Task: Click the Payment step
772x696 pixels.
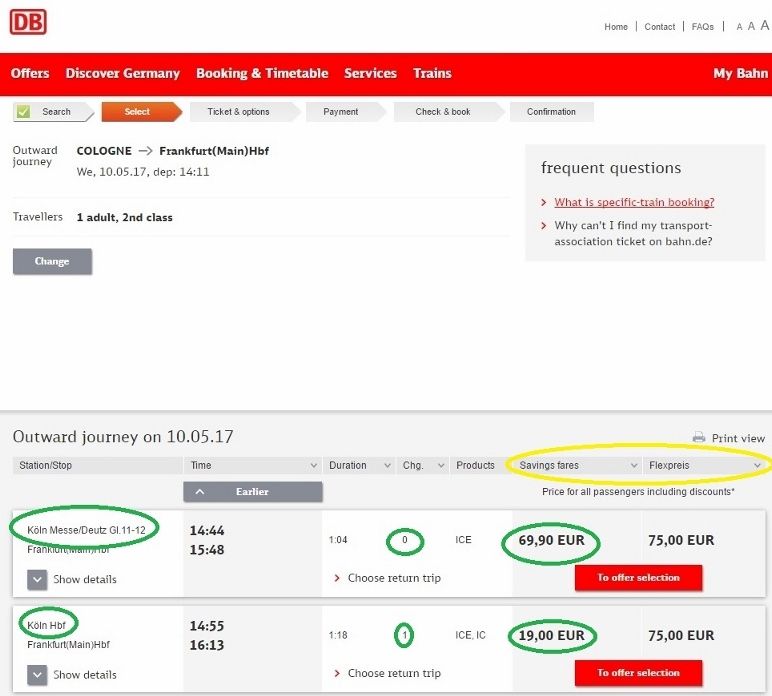Action: [346, 112]
